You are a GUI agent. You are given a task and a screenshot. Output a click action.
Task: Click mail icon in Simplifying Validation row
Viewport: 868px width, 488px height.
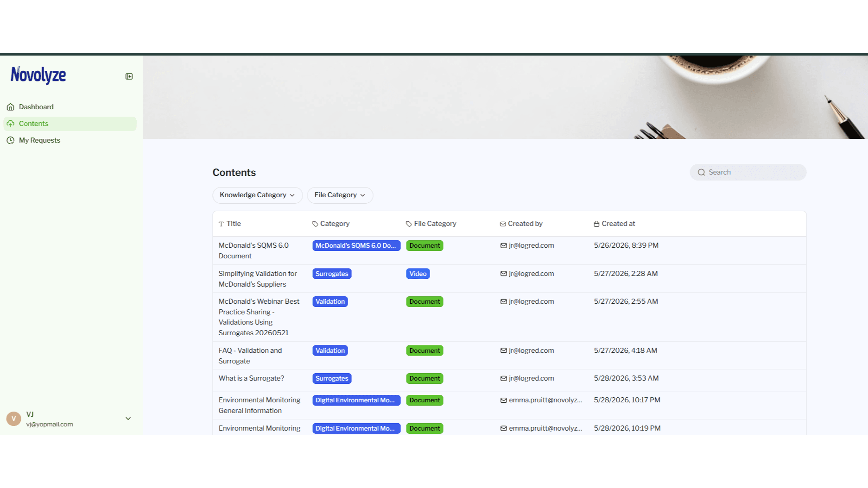(503, 274)
